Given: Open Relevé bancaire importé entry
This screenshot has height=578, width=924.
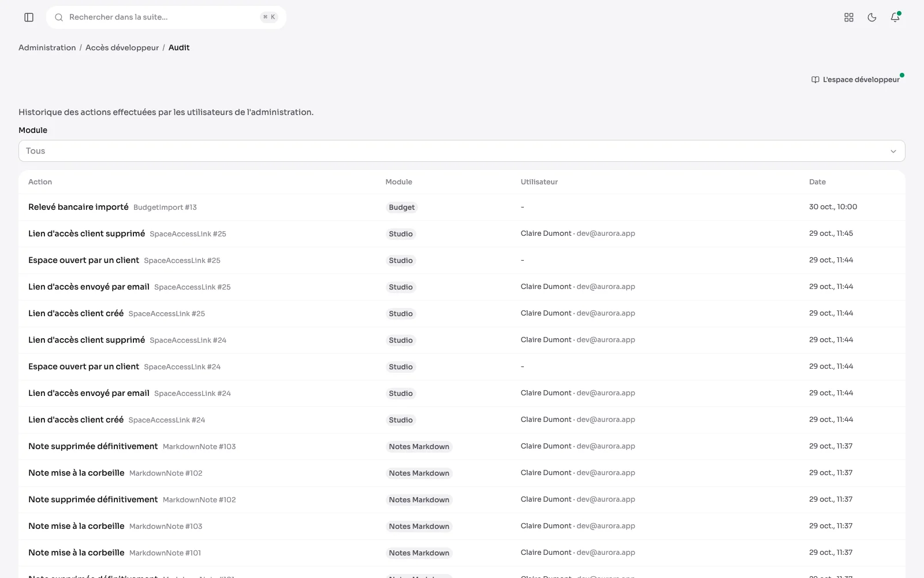Looking at the screenshot, I should (79, 207).
